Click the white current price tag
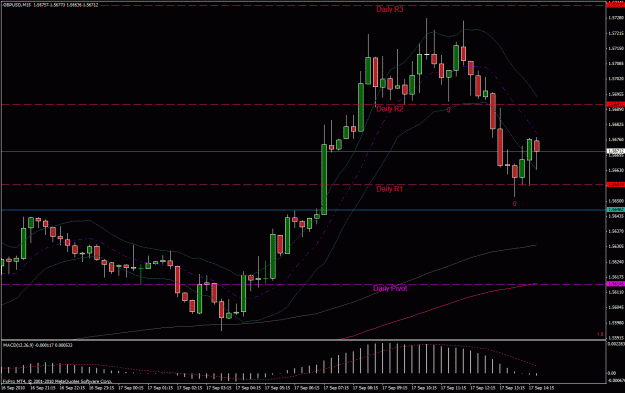Screen dimensions: 625x393 [x=615, y=151]
